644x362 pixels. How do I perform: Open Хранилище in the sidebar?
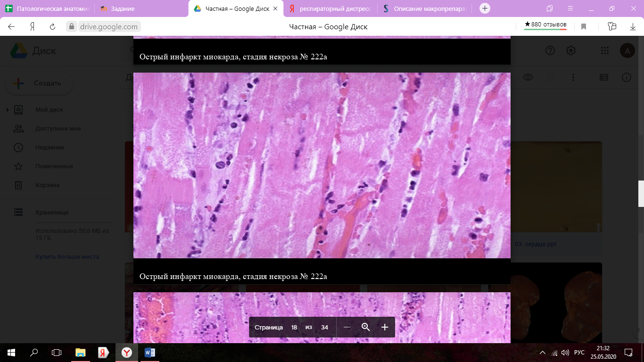(x=52, y=213)
